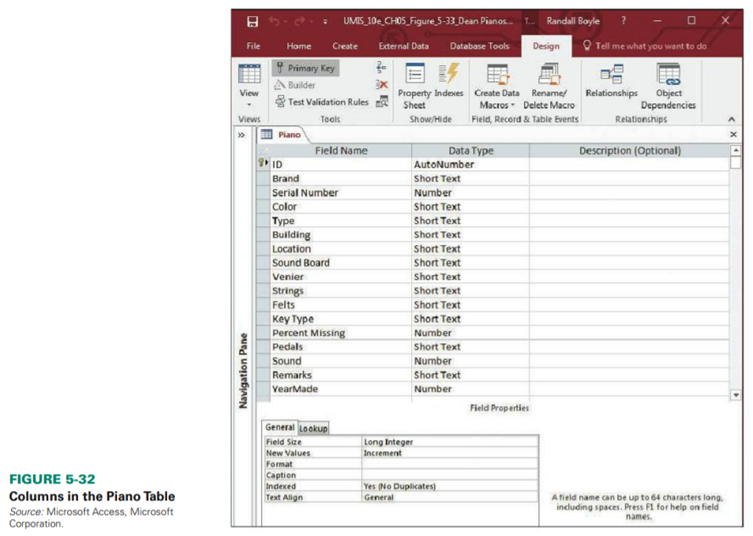753x536 pixels.
Task: Expand the View dropdown arrow
Action: click(x=249, y=104)
